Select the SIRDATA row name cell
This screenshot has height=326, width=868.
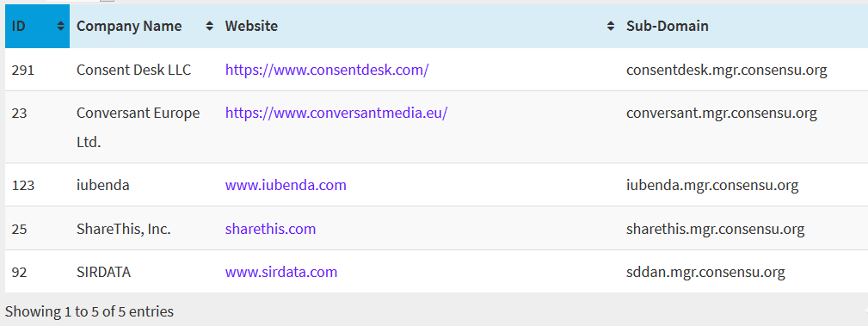click(144, 272)
